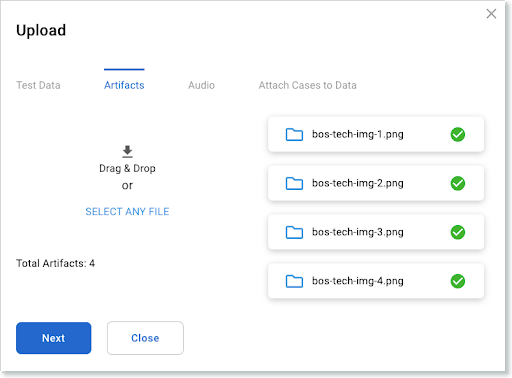The width and height of the screenshot is (512, 378).
Task: Click the Close button
Action: tap(145, 338)
